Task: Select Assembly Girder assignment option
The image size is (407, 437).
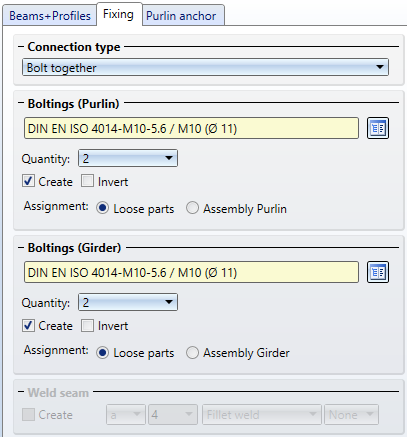Action: (192, 352)
